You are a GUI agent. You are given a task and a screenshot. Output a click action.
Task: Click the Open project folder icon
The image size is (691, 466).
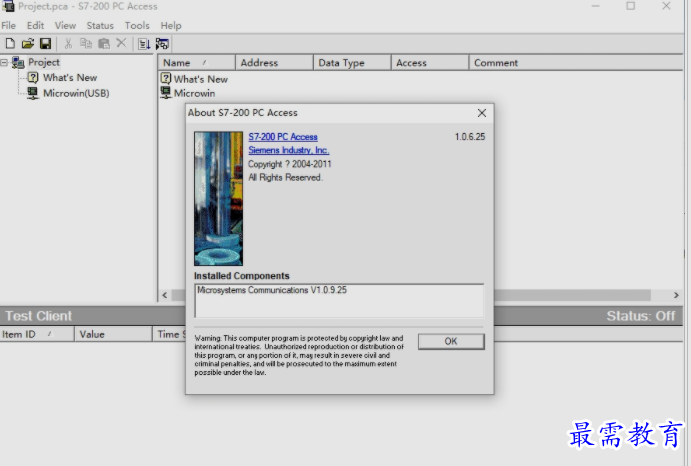point(28,44)
